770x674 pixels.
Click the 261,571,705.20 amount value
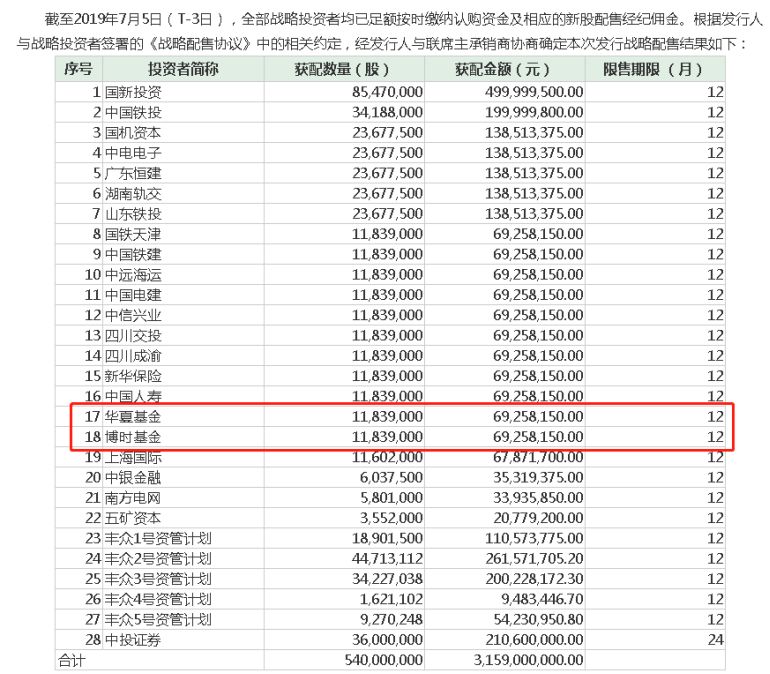coord(534,558)
